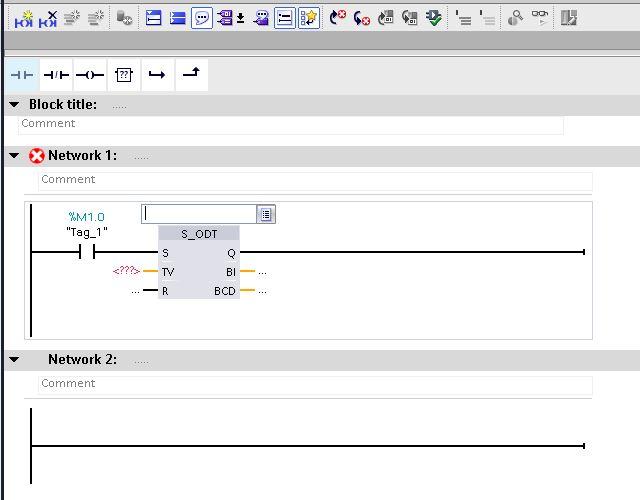Insert a normally closed contact from favorites
Screen dimensions: 640x500
[x=56, y=75]
